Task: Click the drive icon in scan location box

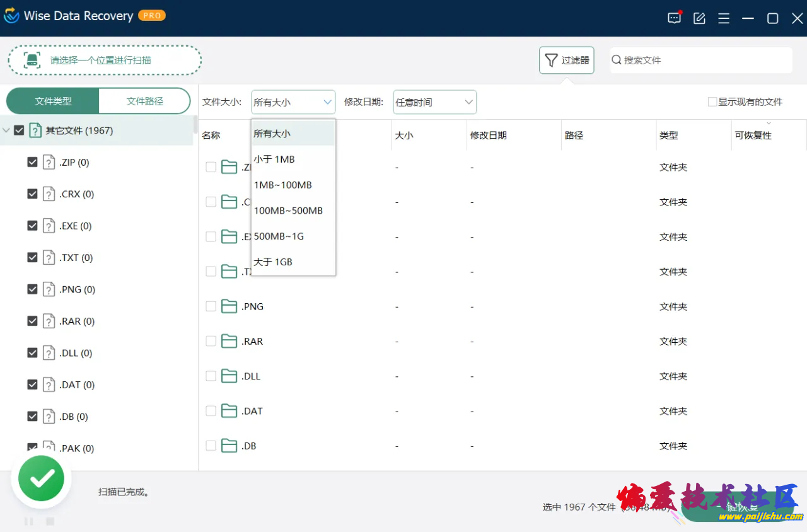Action: coord(32,61)
